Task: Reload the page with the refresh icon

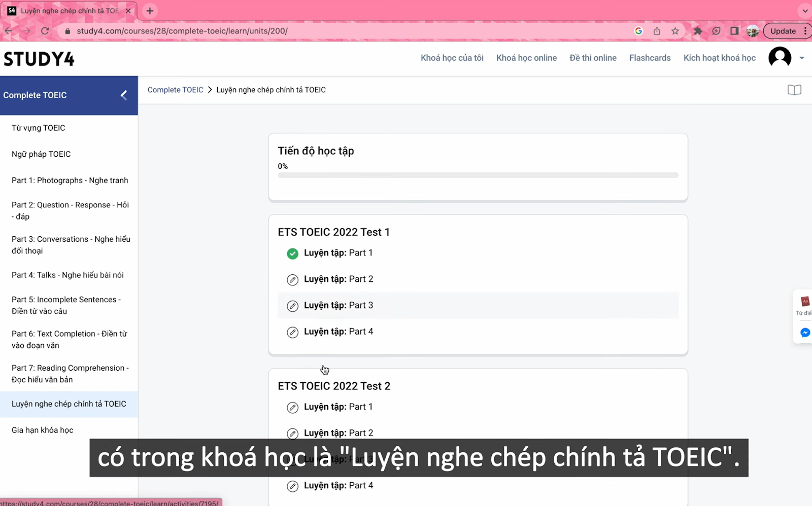Action: pos(45,31)
